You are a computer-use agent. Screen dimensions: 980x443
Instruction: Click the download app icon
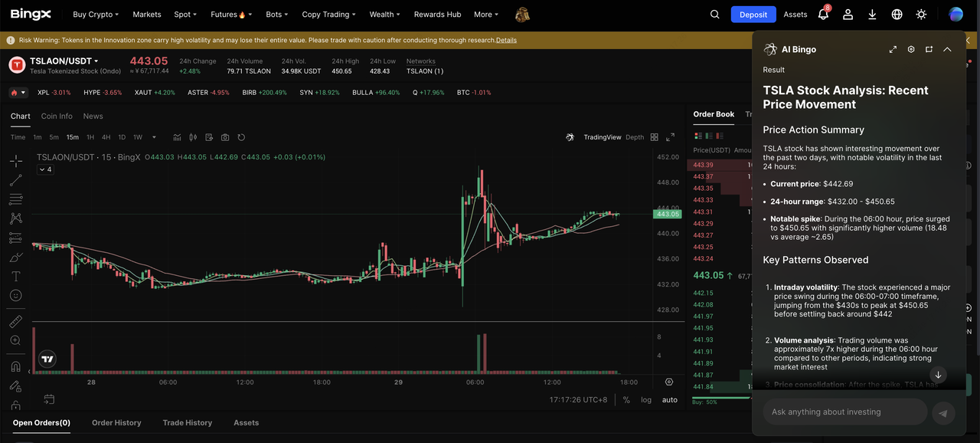point(872,15)
